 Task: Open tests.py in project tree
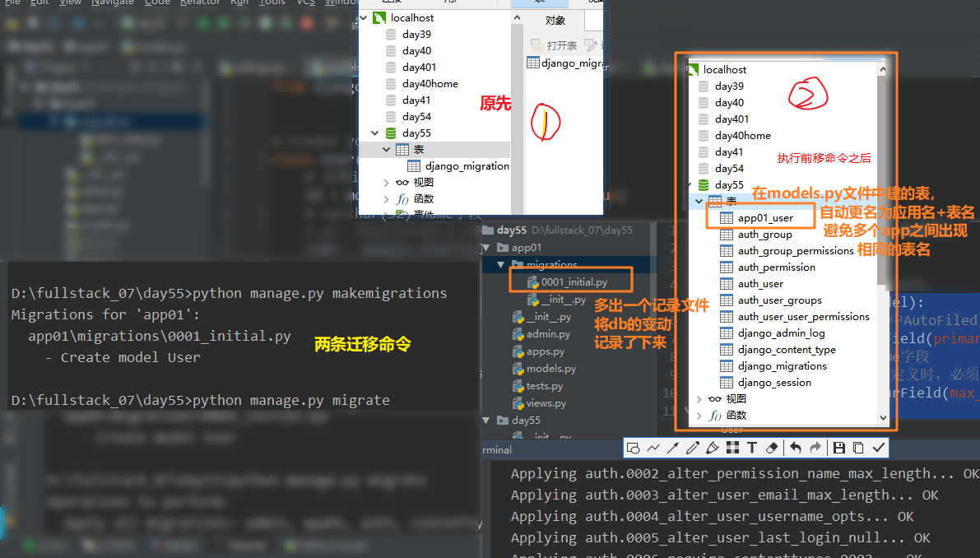[x=545, y=385]
